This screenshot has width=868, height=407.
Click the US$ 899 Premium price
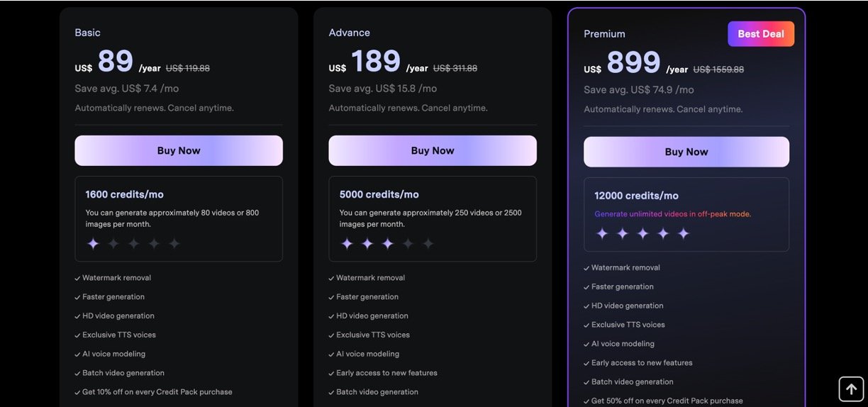pos(633,63)
